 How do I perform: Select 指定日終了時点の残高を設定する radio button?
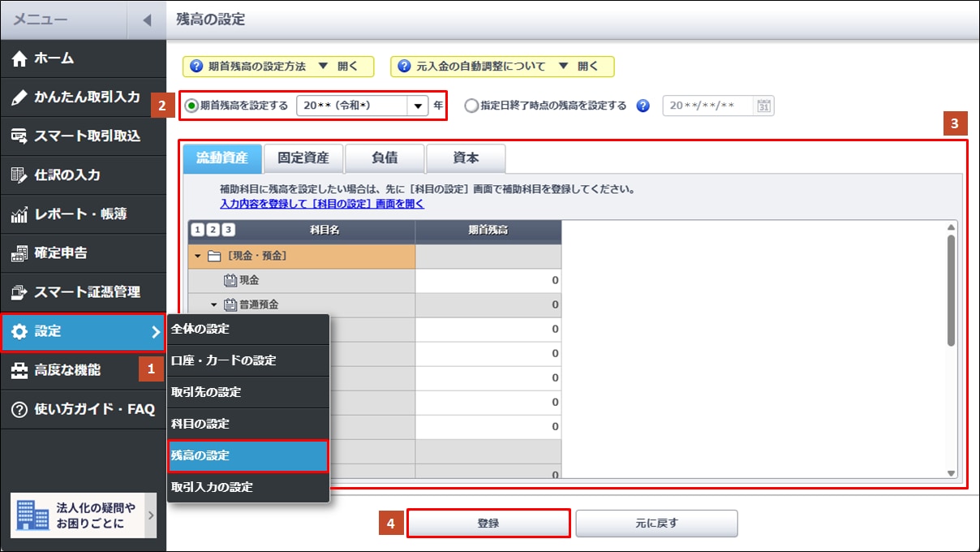pyautogui.click(x=472, y=106)
